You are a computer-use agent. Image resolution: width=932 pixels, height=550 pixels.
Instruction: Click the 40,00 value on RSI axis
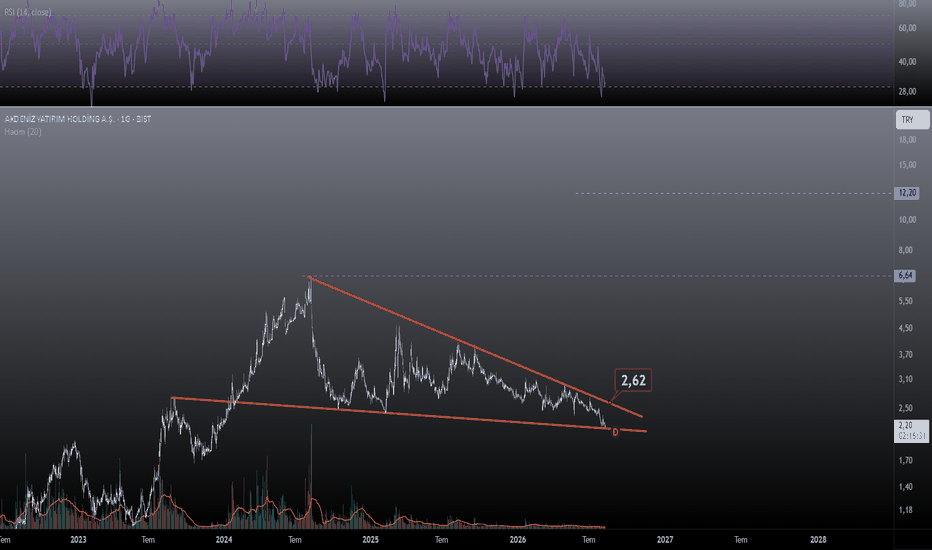click(907, 62)
